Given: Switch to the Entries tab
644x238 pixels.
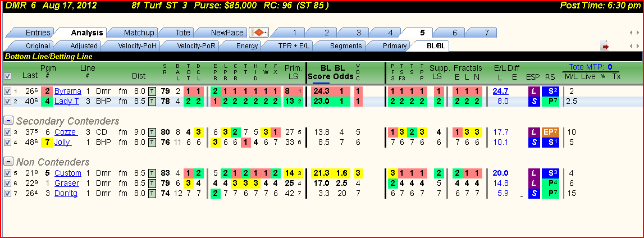Looking at the screenshot, I should (38, 33).
